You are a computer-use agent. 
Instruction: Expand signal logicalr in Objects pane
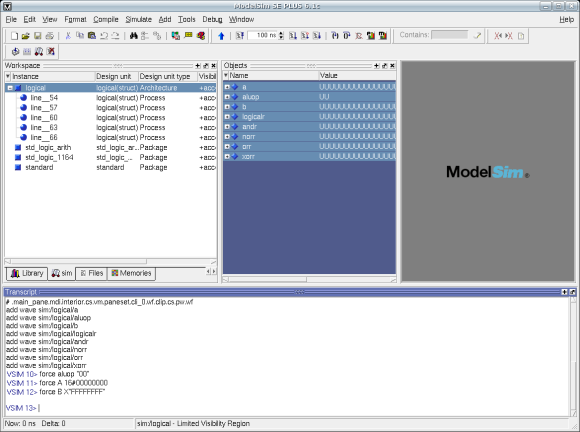227,117
